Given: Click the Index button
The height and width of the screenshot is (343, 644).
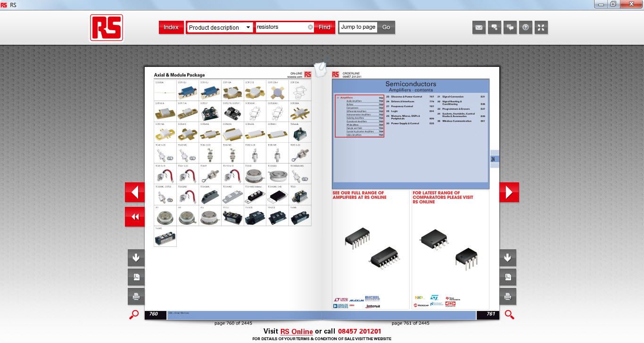Looking at the screenshot, I should (x=171, y=27).
